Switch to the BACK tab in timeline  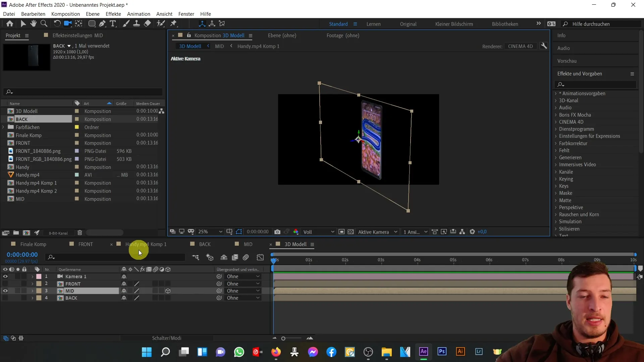(205, 244)
